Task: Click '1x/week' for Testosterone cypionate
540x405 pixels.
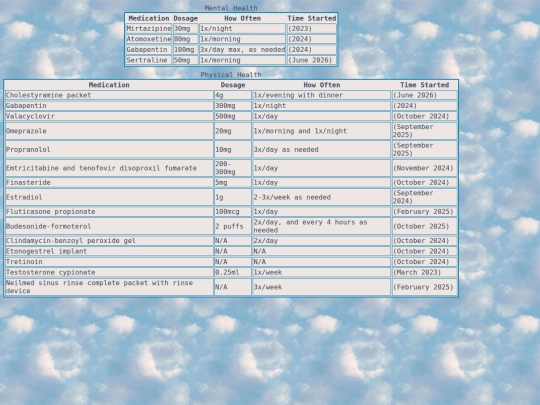Action: coord(322,272)
